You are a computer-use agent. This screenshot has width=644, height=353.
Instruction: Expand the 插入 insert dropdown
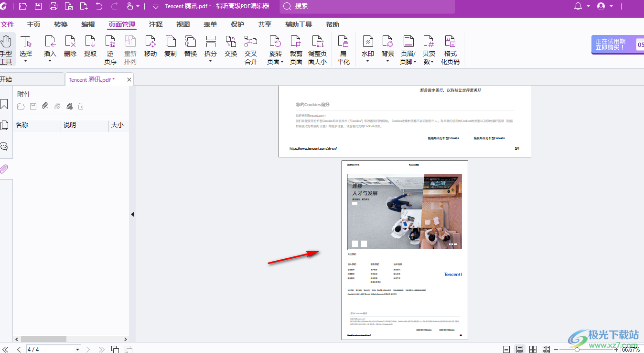[50, 61]
